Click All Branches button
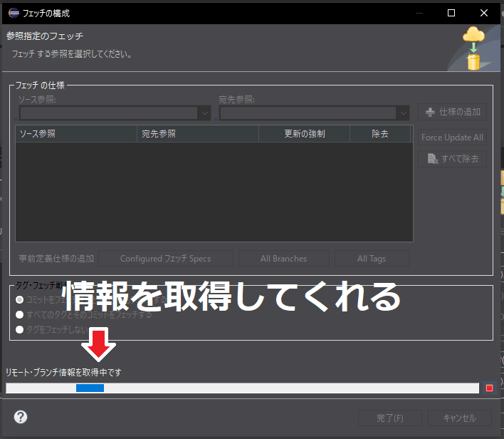The image size is (504, 439). (x=283, y=259)
